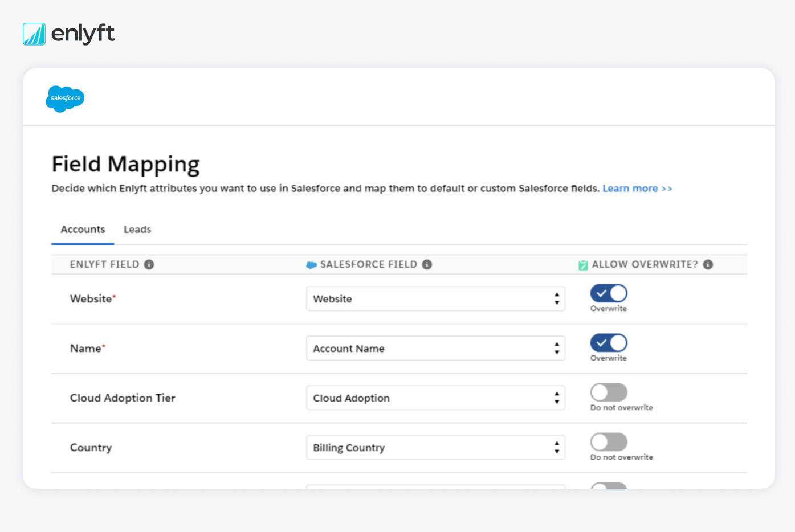The height and width of the screenshot is (532, 795).
Task: Click small Salesforce cloud icon in column header
Action: pyautogui.click(x=311, y=265)
